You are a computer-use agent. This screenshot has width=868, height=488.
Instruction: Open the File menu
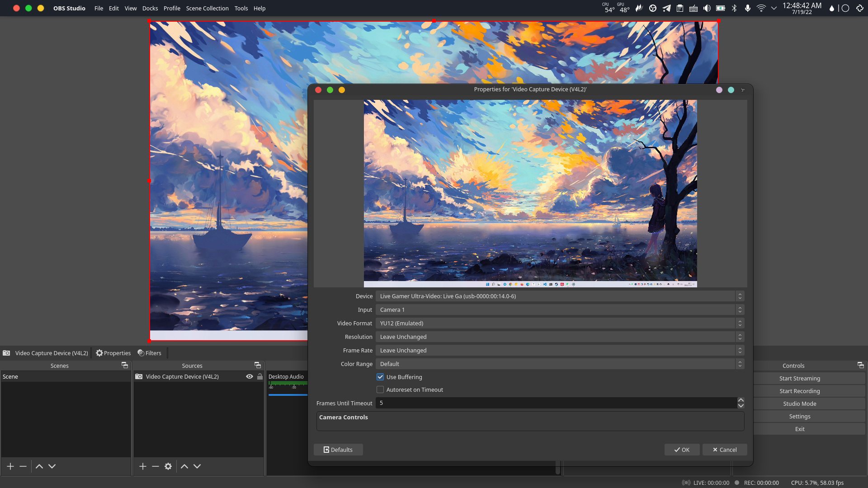pos(99,8)
